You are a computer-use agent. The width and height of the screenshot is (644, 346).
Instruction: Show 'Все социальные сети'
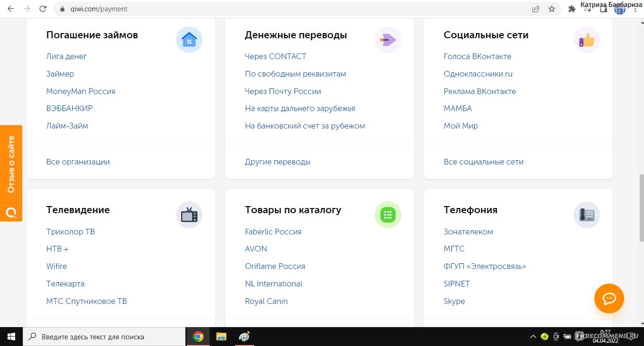click(484, 162)
